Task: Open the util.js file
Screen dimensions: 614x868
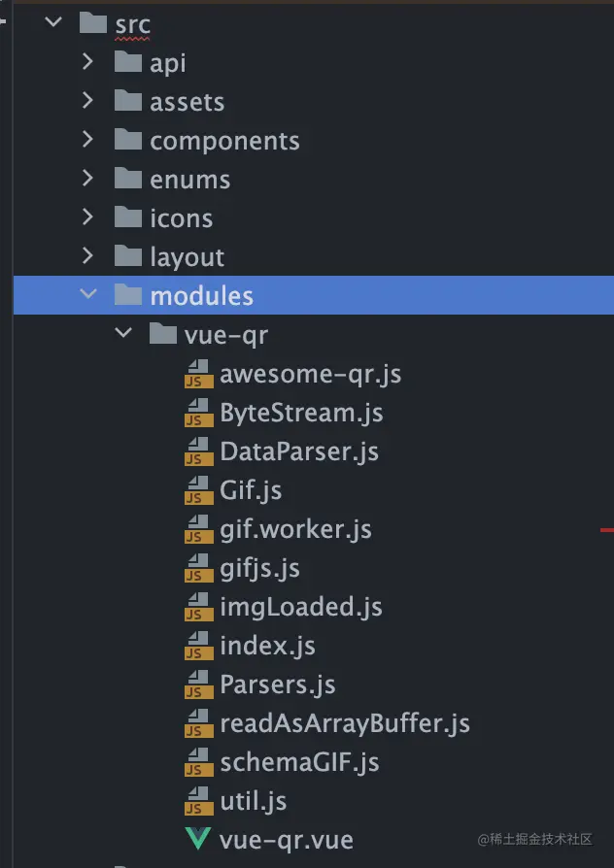Action: tap(253, 801)
